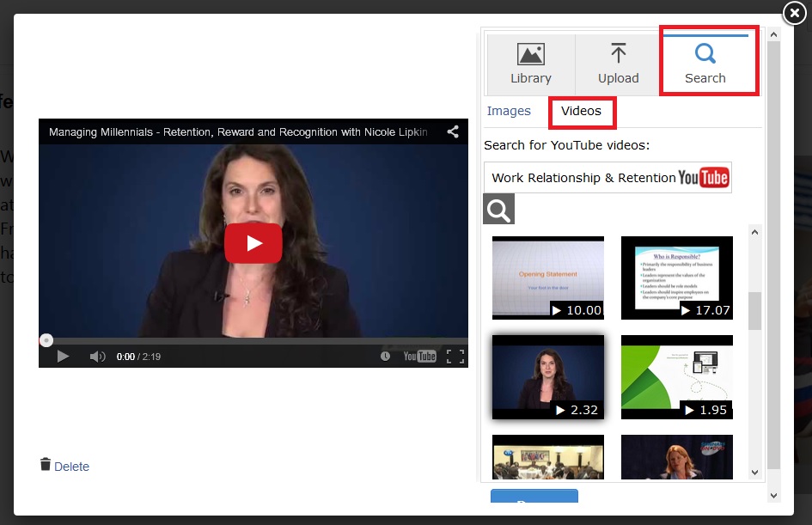Select the Videos sub-tab
The height and width of the screenshot is (525, 812).
(581, 111)
